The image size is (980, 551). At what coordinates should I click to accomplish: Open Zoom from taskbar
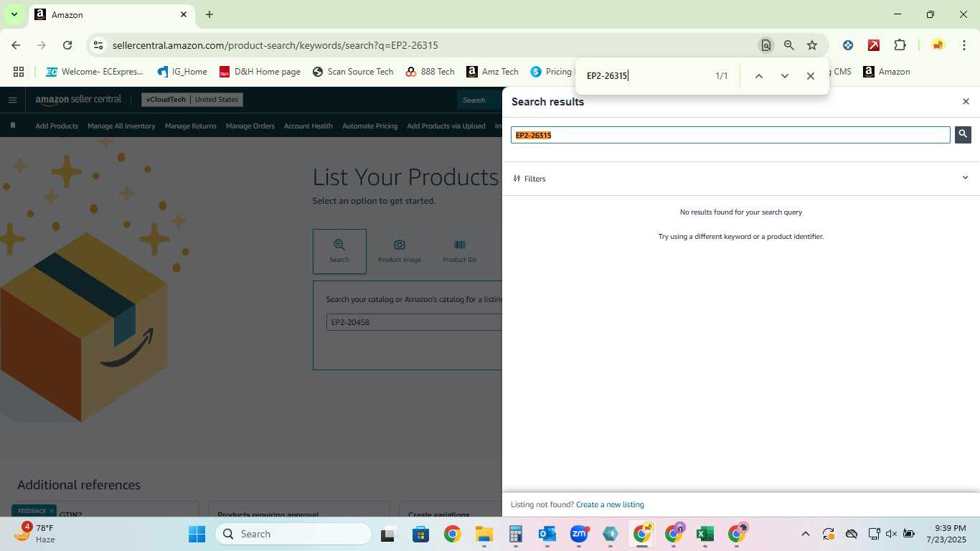pyautogui.click(x=579, y=534)
